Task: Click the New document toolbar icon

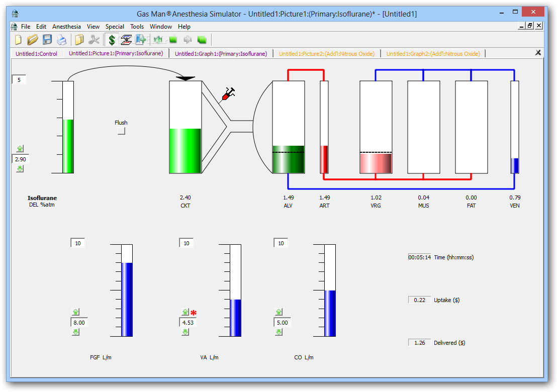Action: tap(18, 40)
